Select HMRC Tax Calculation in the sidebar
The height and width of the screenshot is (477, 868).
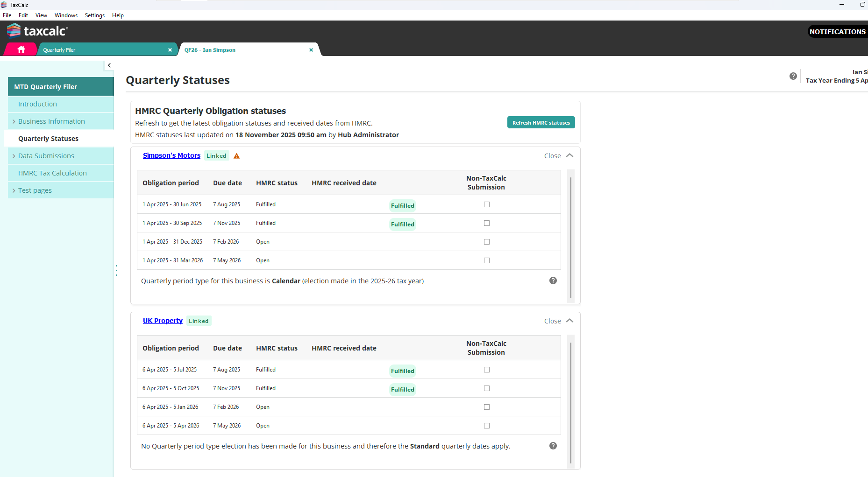(61, 173)
